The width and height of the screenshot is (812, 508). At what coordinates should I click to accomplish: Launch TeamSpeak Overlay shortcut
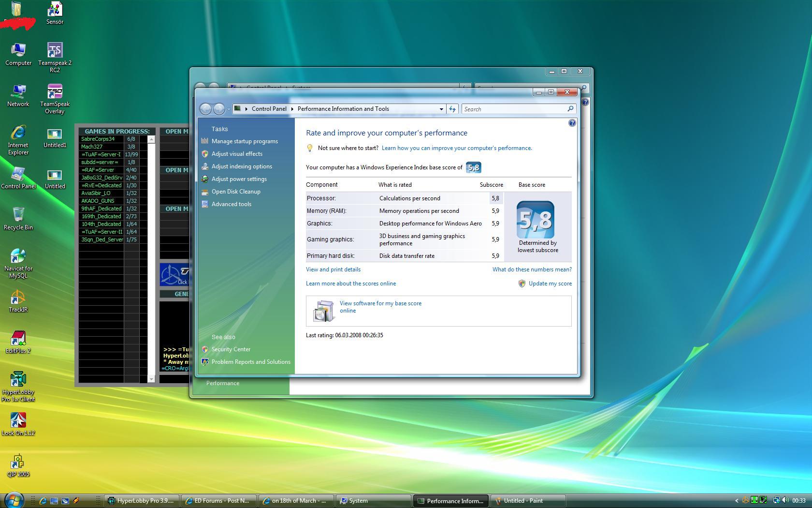(55, 99)
